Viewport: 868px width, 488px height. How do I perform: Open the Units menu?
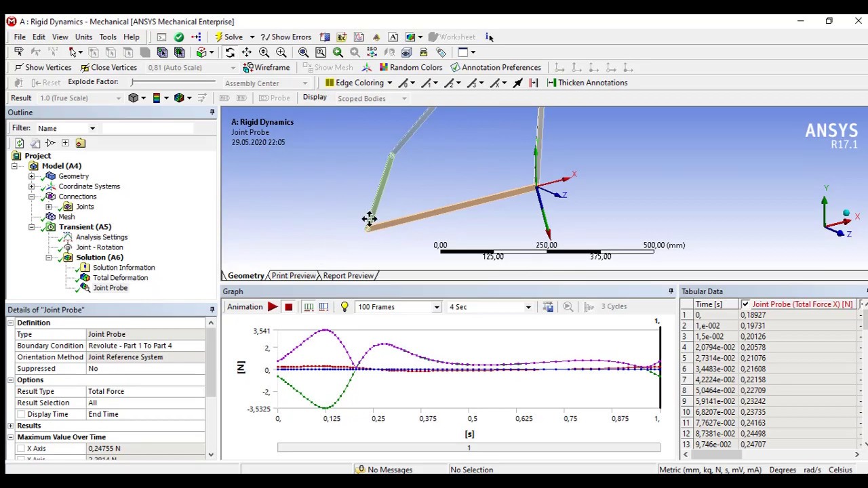pos(83,37)
